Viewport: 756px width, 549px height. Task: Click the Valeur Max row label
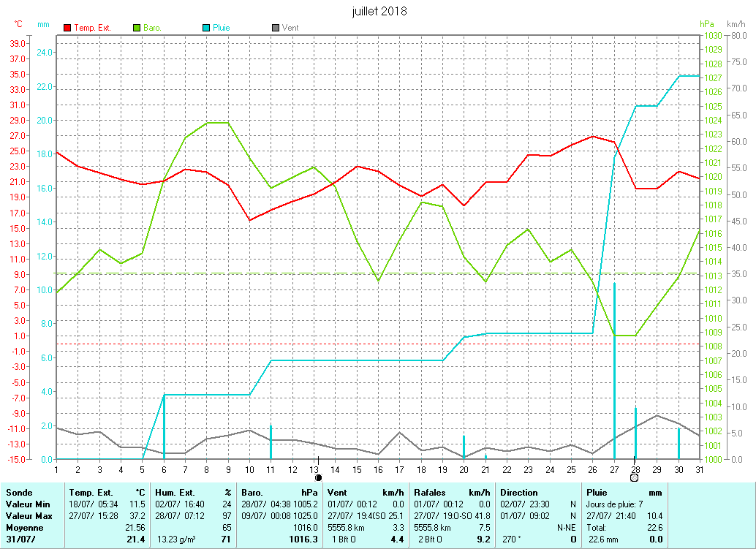click(x=28, y=516)
